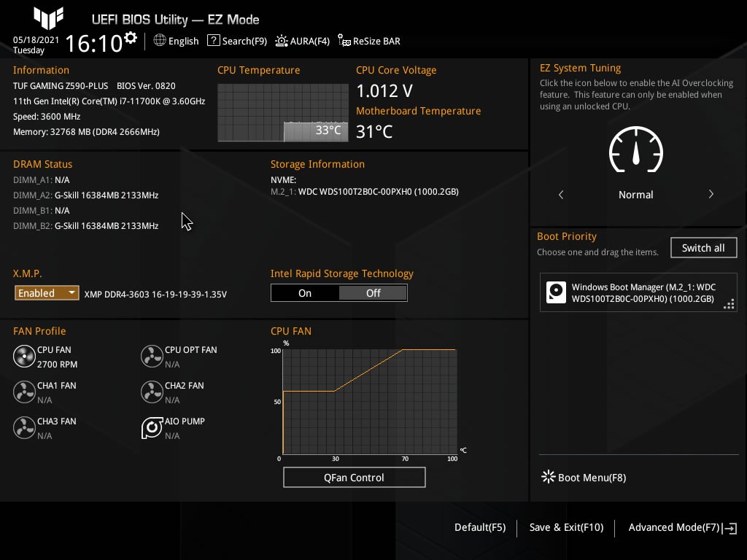The height and width of the screenshot is (560, 747).
Task: Open the X.M.P. Enabled dropdown
Action: [x=47, y=293]
